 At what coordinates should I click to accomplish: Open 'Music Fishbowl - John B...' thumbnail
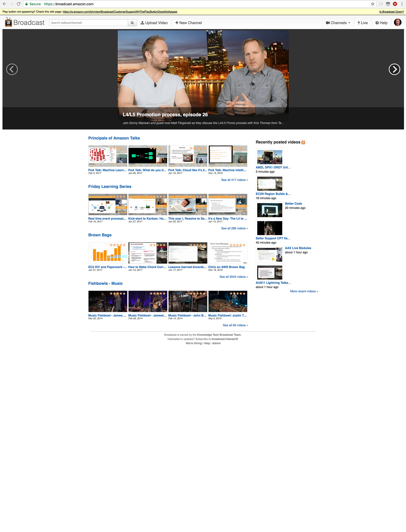[188, 301]
